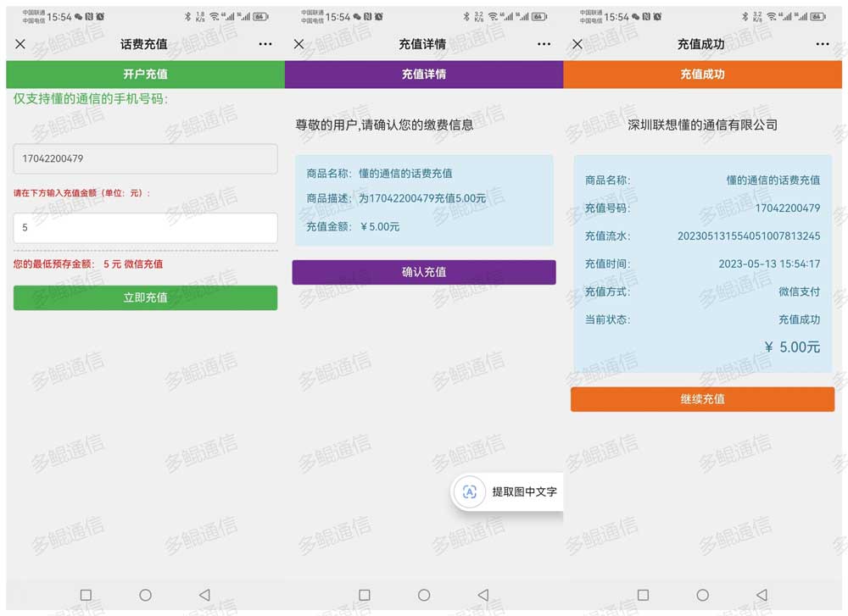848x616 pixels.
Task: Close the 充值成功 page with X icon
Action: coord(577,44)
